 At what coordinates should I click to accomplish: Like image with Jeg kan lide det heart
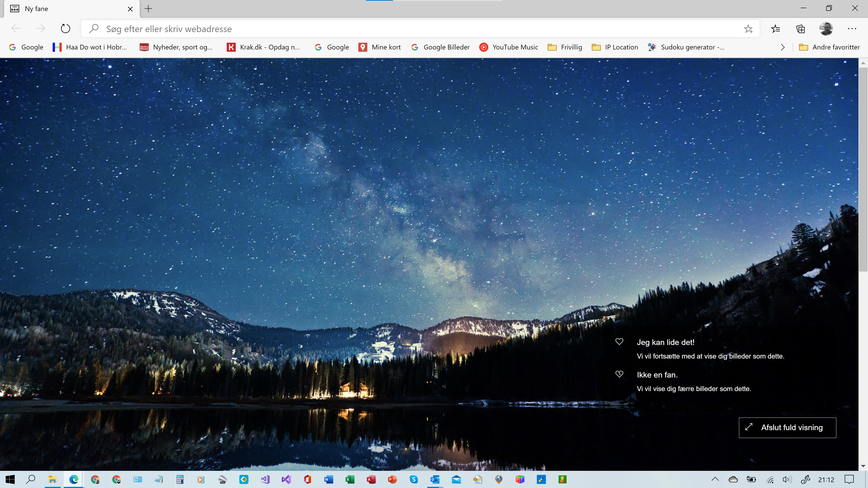pyautogui.click(x=619, y=342)
